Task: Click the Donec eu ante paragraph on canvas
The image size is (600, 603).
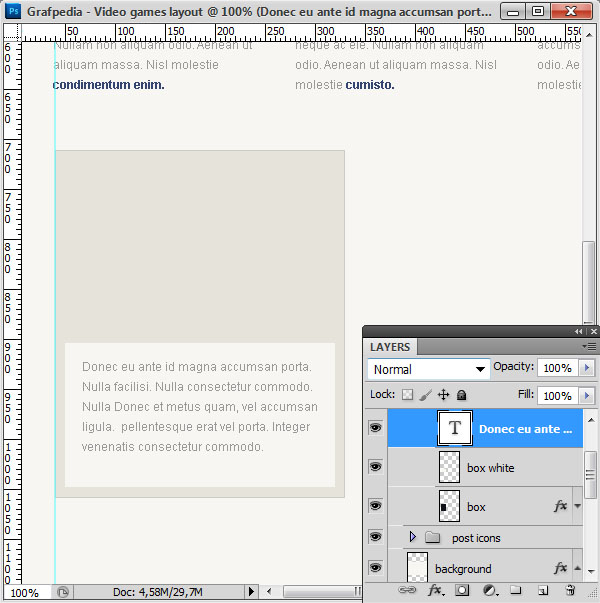Action: (200, 406)
